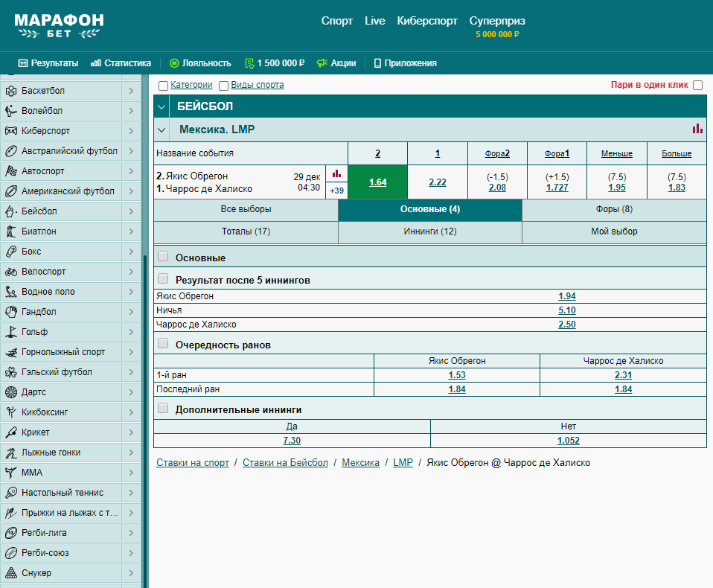
Task: Open the Акции promotions link
Action: (x=336, y=63)
